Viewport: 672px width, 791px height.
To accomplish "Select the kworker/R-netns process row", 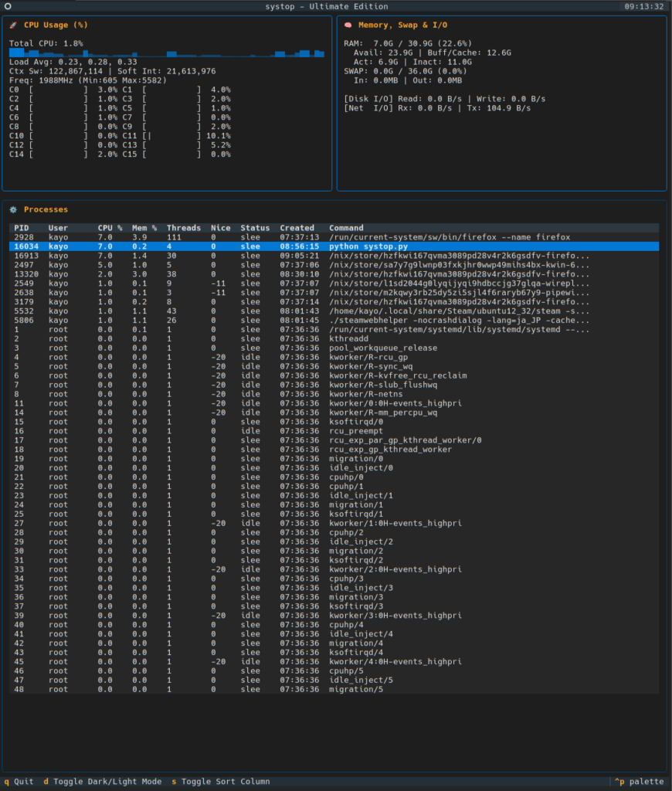I will click(x=334, y=394).
